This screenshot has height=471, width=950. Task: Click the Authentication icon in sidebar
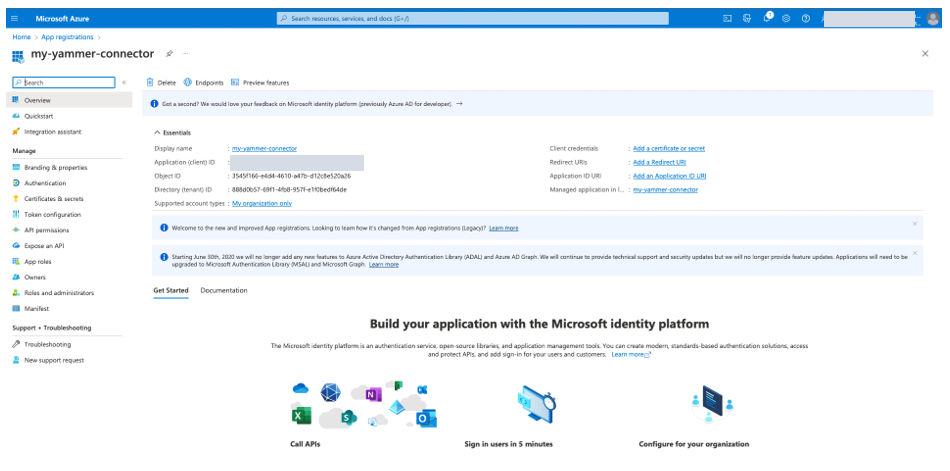point(16,183)
